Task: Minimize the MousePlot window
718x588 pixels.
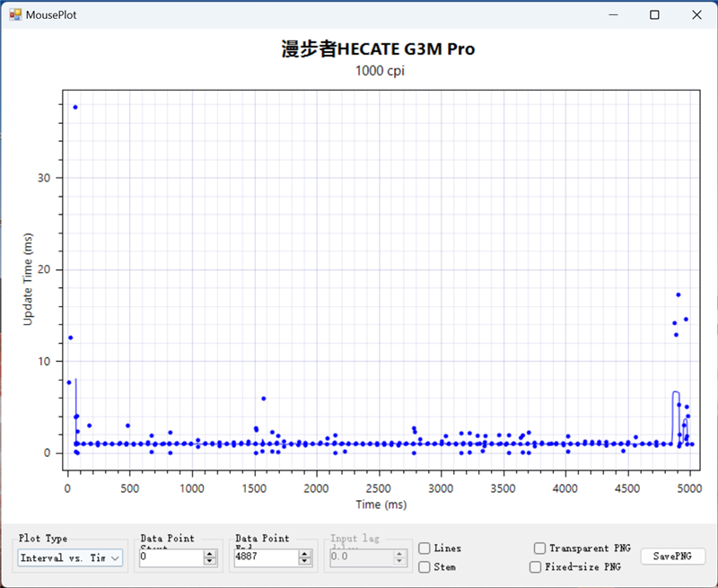Action: click(x=614, y=14)
